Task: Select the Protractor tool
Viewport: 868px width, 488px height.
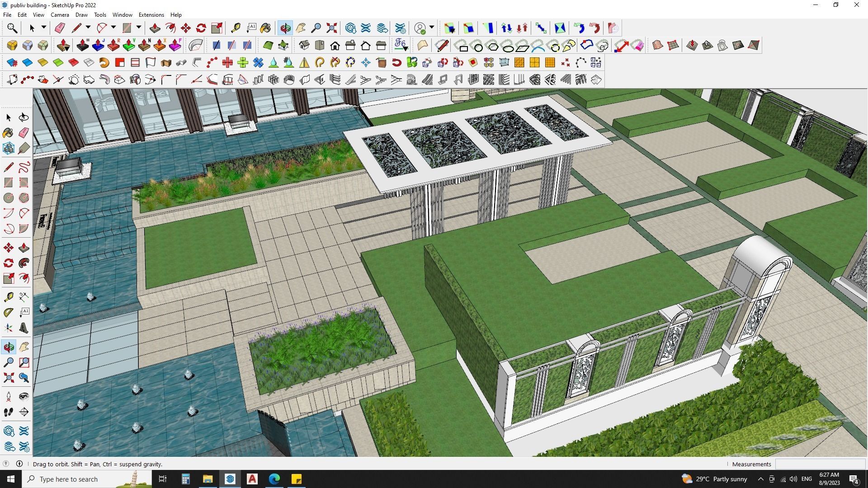Action: pyautogui.click(x=9, y=312)
